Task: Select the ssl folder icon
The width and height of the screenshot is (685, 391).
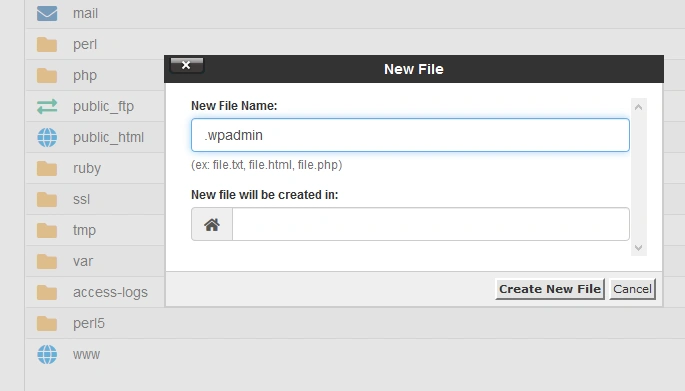Action: point(47,200)
